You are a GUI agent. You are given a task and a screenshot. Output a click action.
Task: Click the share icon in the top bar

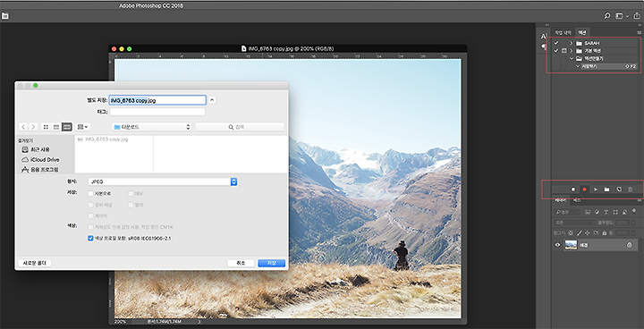click(637, 16)
